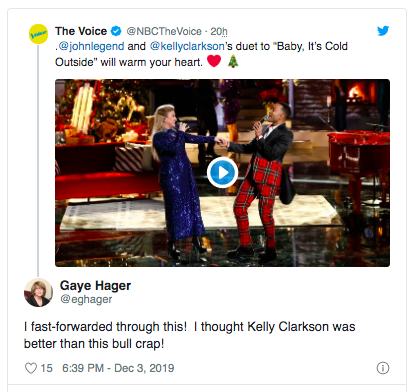
Task: Click the red heart emoji
Action: 214,61
